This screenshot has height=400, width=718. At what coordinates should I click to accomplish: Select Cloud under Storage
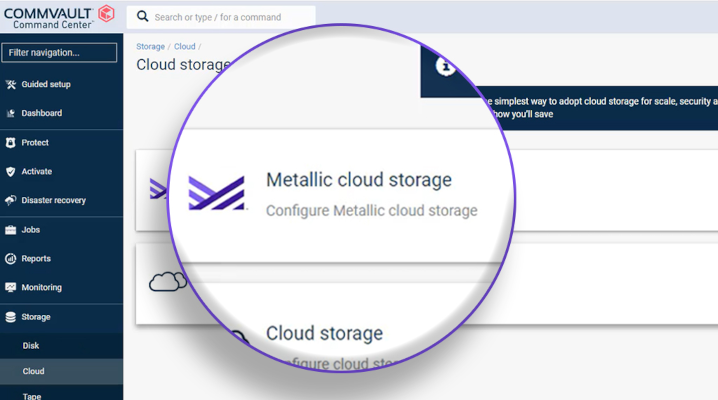tap(33, 371)
